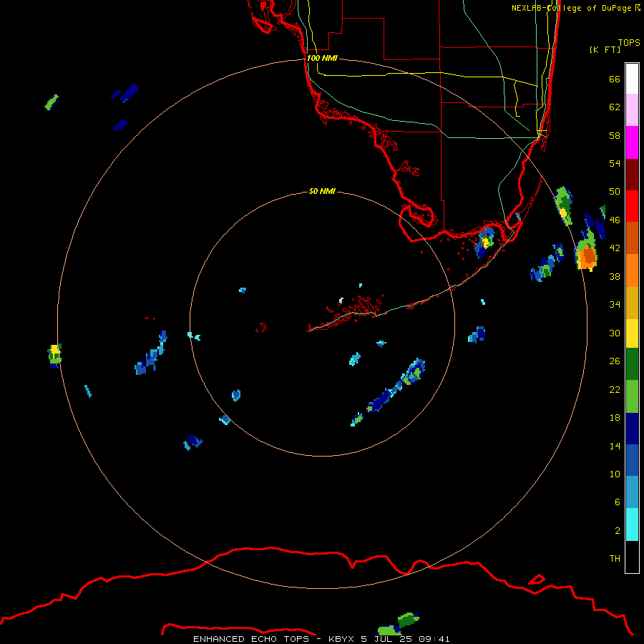Click the dark red 50-54 legend swatch

[x=632, y=175]
